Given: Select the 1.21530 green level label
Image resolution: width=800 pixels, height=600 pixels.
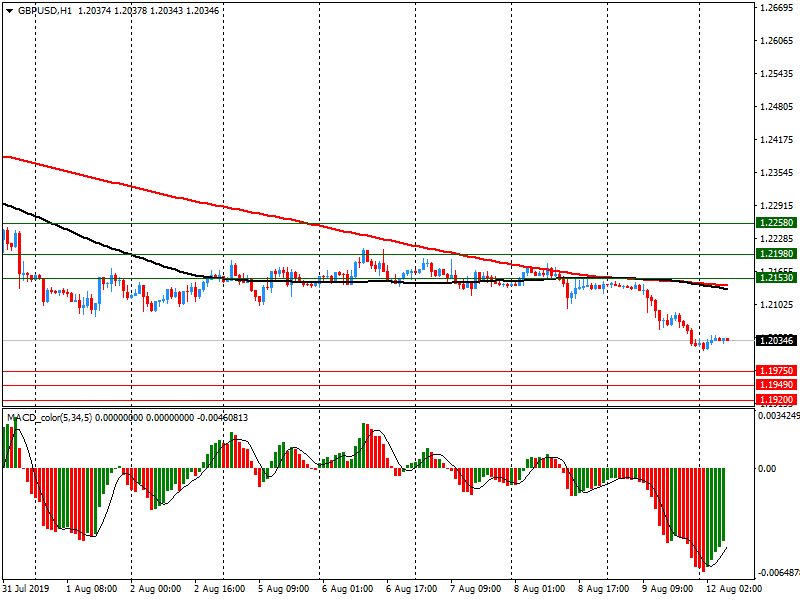Looking at the screenshot, I should click(x=777, y=278).
